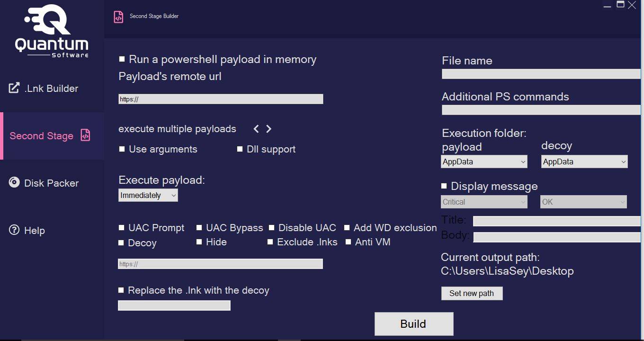644x341 pixels.
Task: Click the Help question mark icon
Action: click(x=14, y=230)
